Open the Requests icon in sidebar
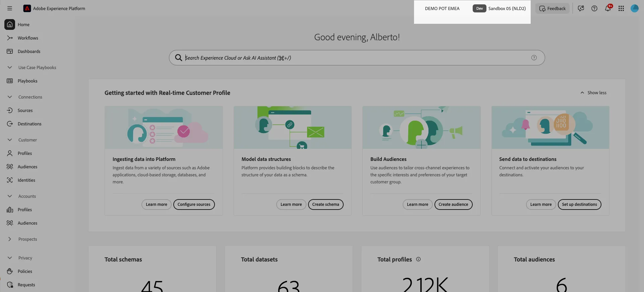The height and width of the screenshot is (292, 644). pos(10,285)
